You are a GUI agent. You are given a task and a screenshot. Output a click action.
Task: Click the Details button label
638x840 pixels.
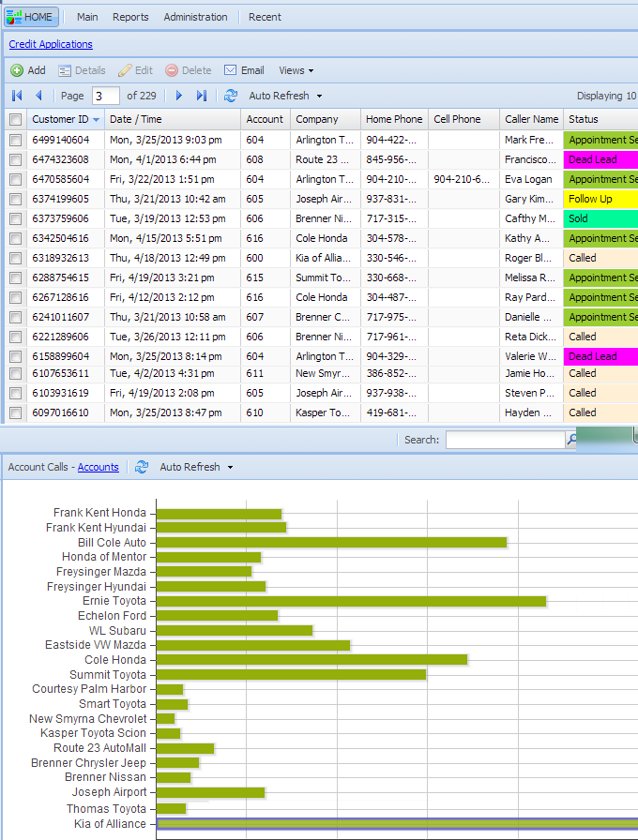coord(90,70)
